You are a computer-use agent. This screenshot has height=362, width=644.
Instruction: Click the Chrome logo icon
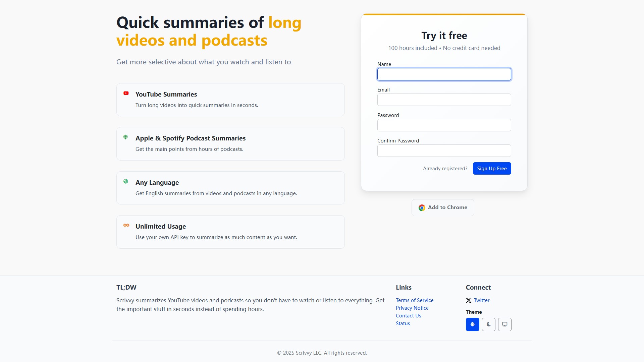[422, 208]
